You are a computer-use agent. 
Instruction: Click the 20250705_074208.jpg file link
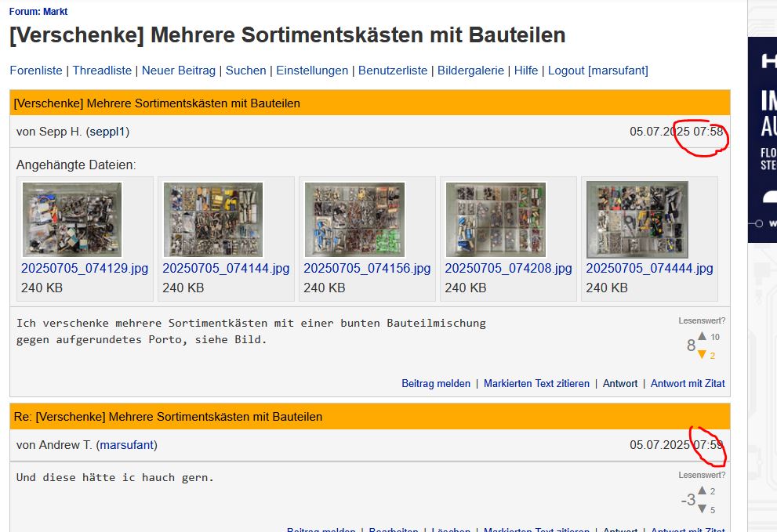pos(508,268)
